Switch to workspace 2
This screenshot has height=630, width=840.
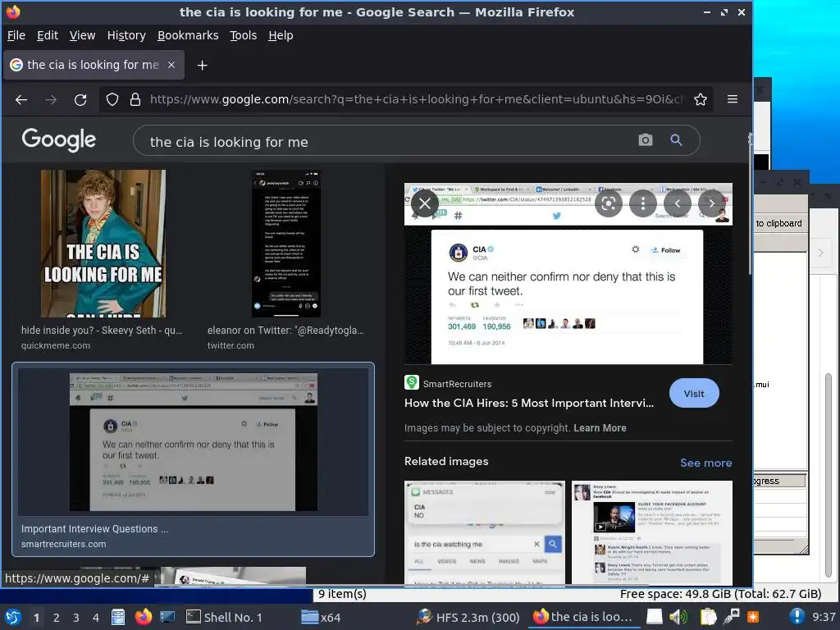click(57, 618)
